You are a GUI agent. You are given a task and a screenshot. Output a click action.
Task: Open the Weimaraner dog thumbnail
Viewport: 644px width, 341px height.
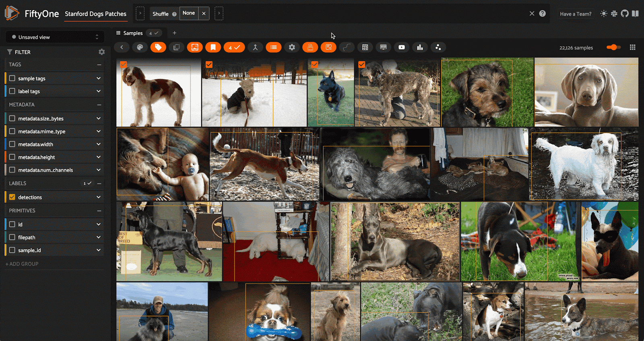point(586,92)
